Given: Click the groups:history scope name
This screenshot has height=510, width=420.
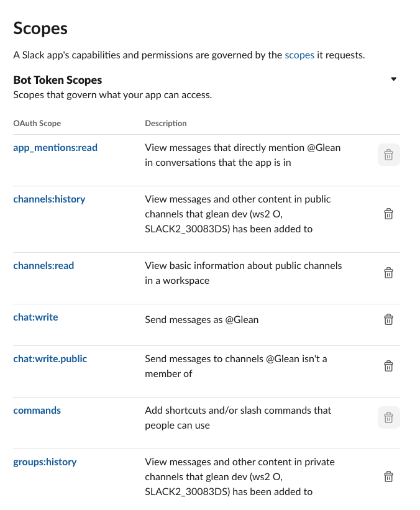Looking at the screenshot, I should (x=45, y=462).
